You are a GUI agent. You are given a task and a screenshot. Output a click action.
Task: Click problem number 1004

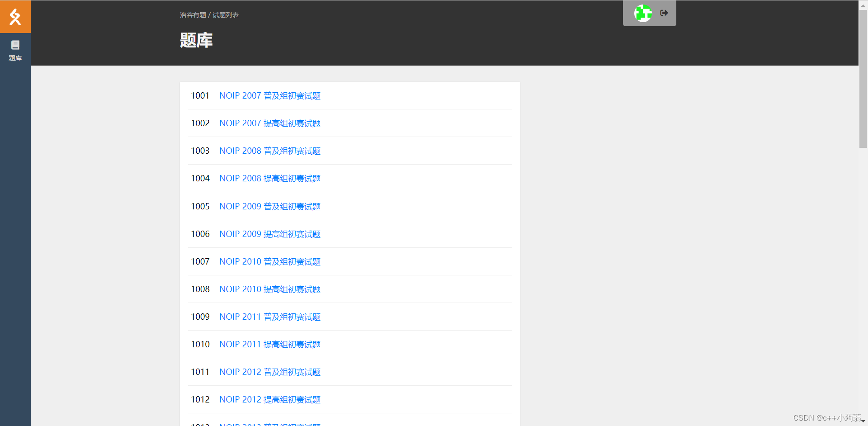[x=200, y=179]
